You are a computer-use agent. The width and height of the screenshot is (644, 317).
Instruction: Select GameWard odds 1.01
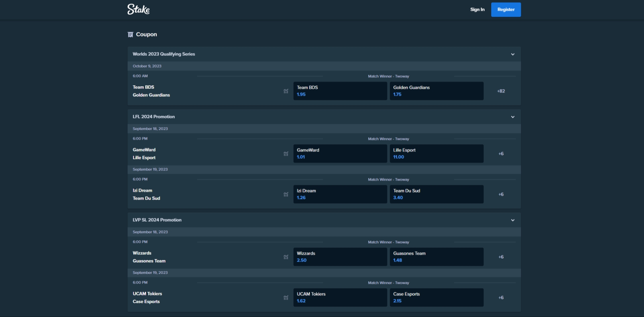click(x=340, y=154)
